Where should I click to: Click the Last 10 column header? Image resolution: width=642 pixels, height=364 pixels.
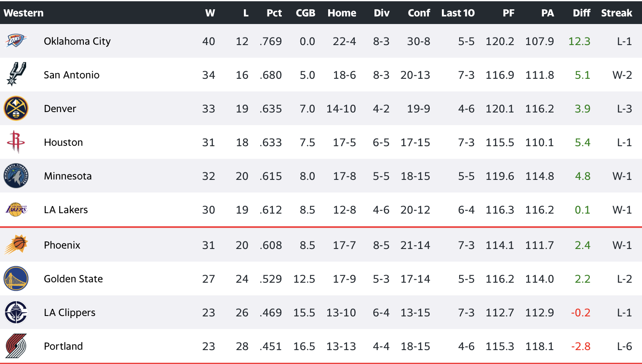pyautogui.click(x=458, y=13)
